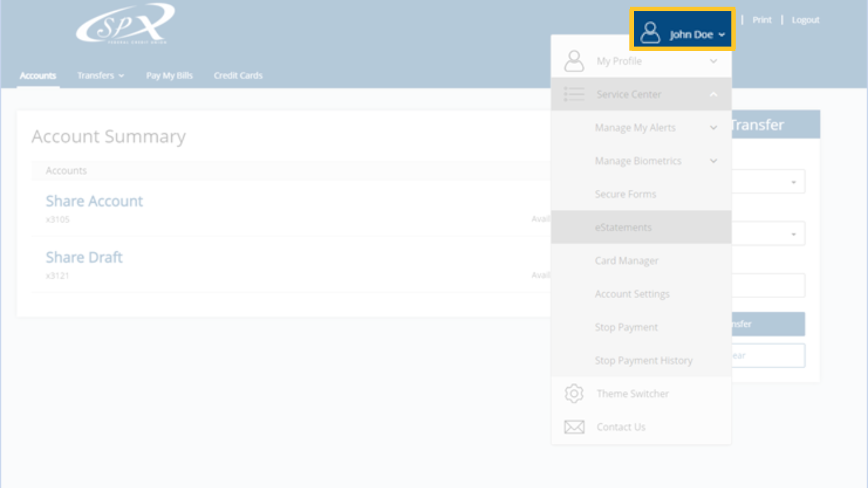Screen dimensions: 868x488
Task: Click the Contact Us envelope icon
Action: point(574,427)
